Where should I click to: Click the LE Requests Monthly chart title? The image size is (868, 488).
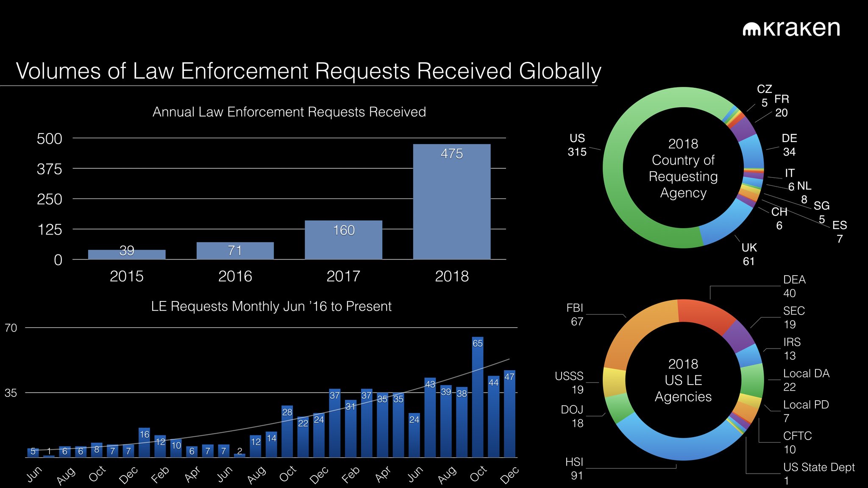pyautogui.click(x=271, y=307)
